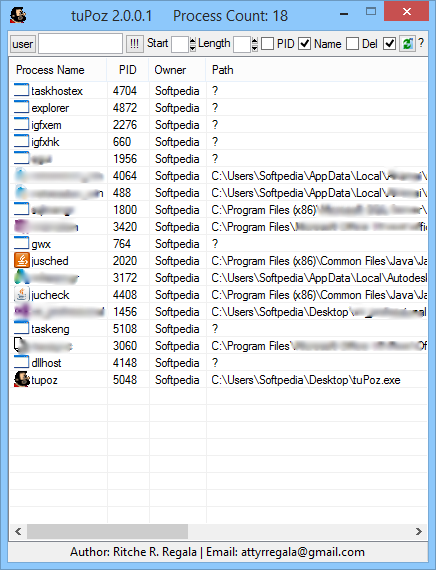Tick the Del checkbox

click(x=352, y=44)
